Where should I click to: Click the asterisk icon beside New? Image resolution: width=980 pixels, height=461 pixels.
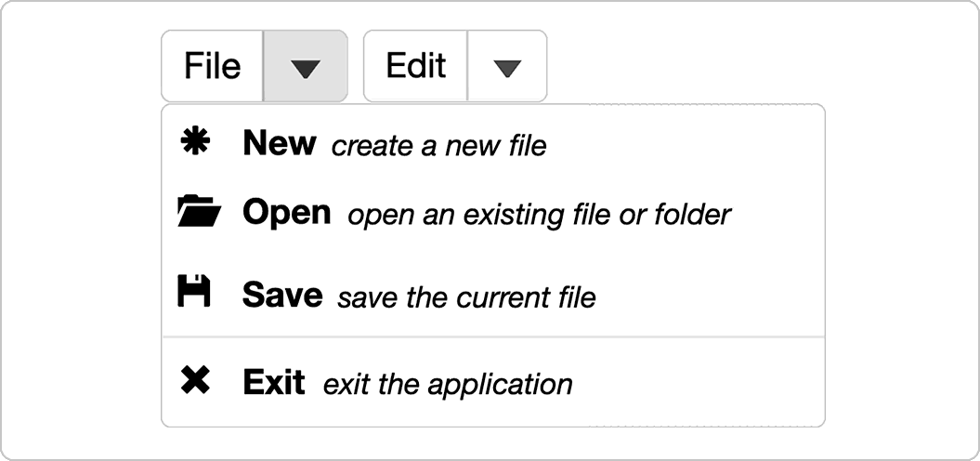pyautogui.click(x=195, y=142)
